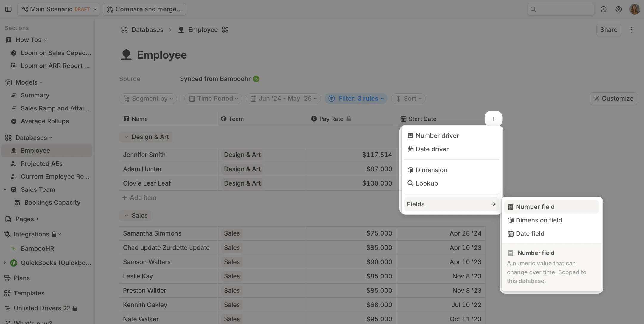Open version history with the clock icon
The width and height of the screenshot is (644, 324).
[x=603, y=9]
